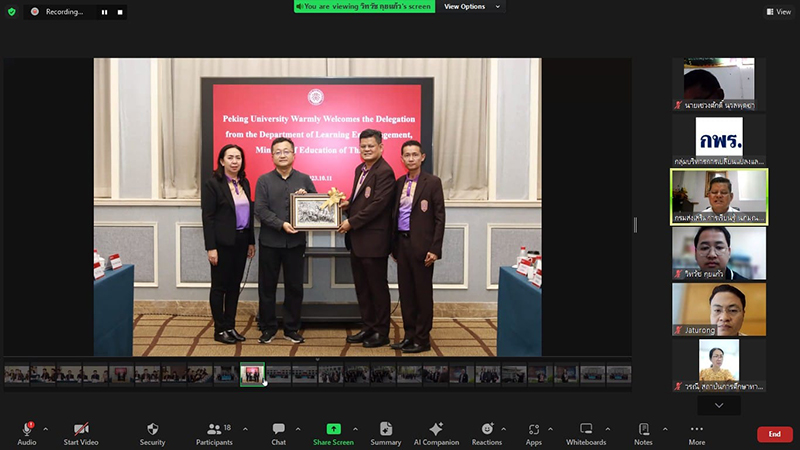Open the meeting Summary
Viewport: 800px width, 450px height.
pyautogui.click(x=386, y=434)
